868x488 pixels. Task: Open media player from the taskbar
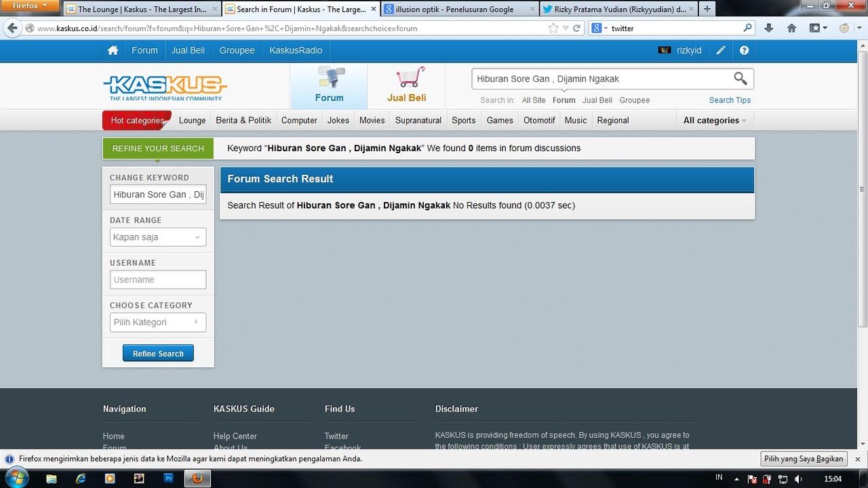(110, 479)
